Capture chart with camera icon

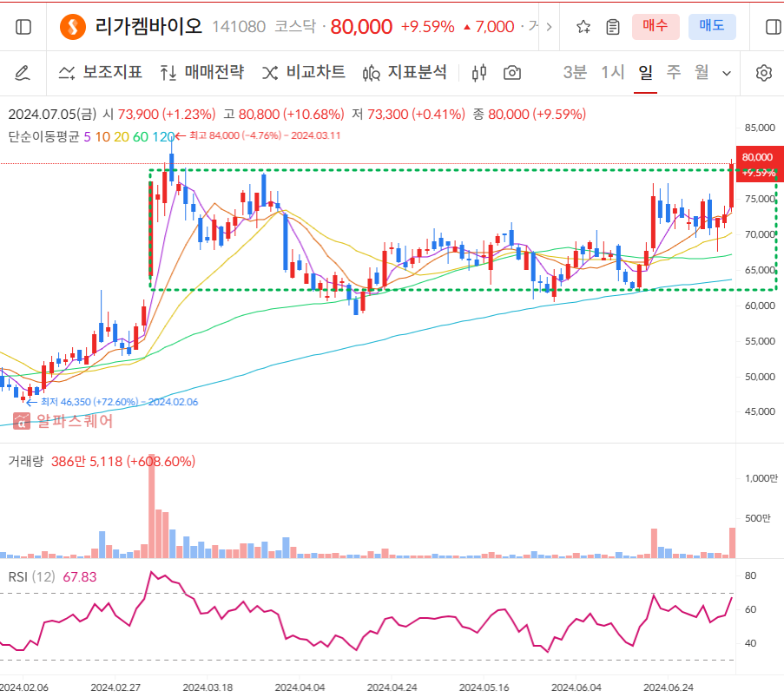click(512, 73)
